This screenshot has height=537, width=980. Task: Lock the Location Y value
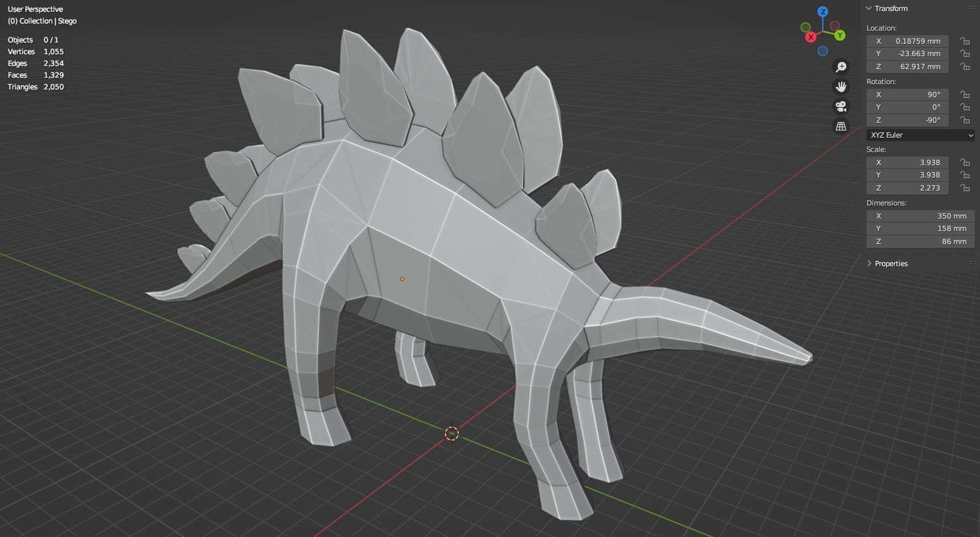tap(965, 54)
